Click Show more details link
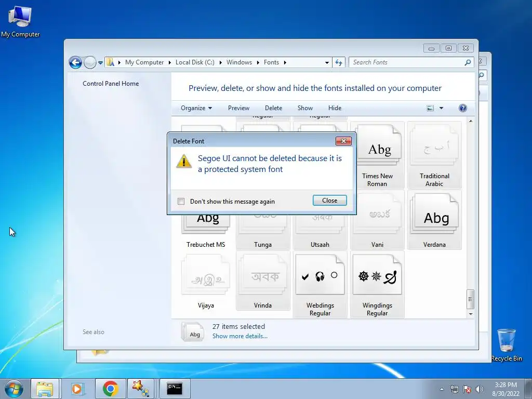532x399 pixels. tap(240, 336)
